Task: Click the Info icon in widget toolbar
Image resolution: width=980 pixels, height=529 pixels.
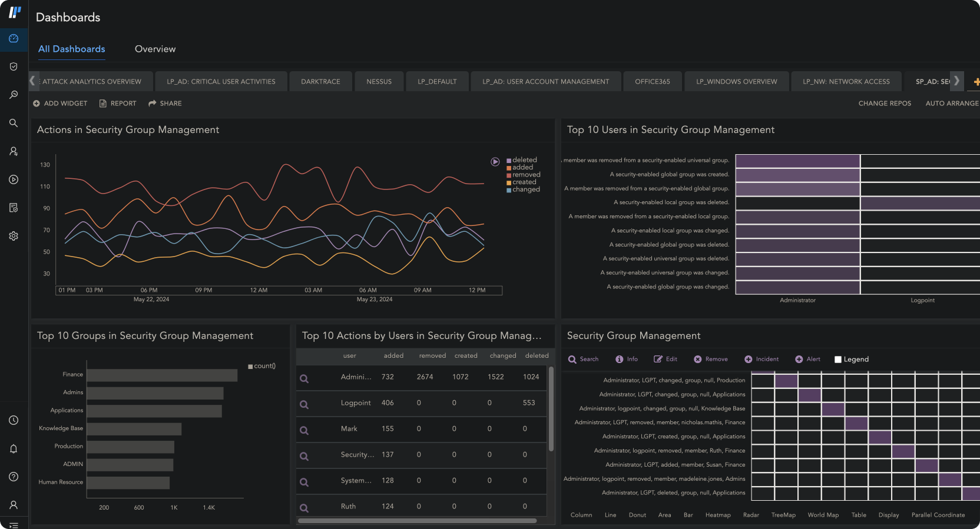Action: pos(626,359)
